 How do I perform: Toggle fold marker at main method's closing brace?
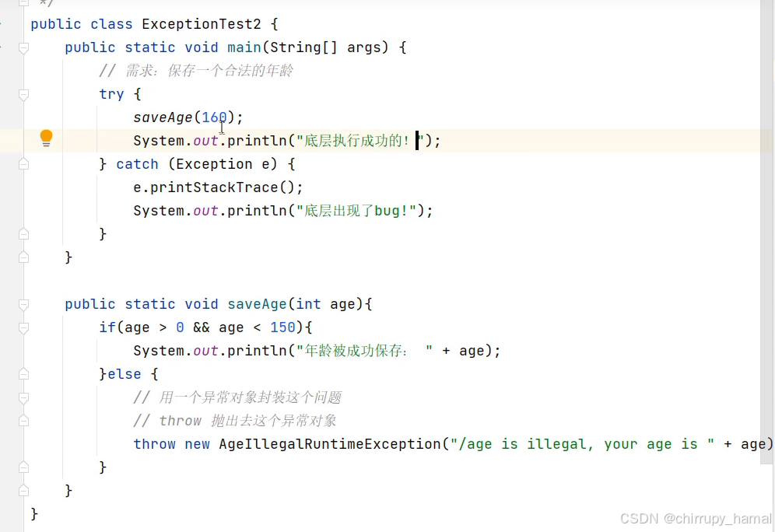[23, 257]
